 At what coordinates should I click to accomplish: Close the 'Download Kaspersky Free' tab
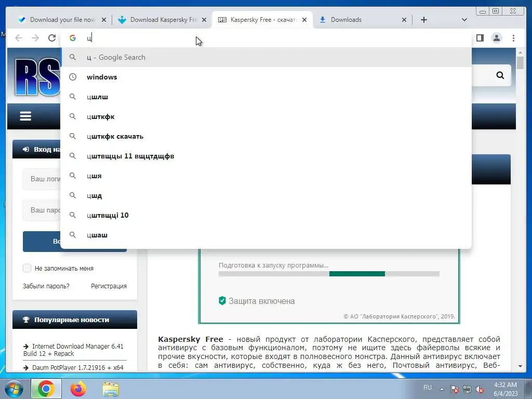[x=204, y=20]
